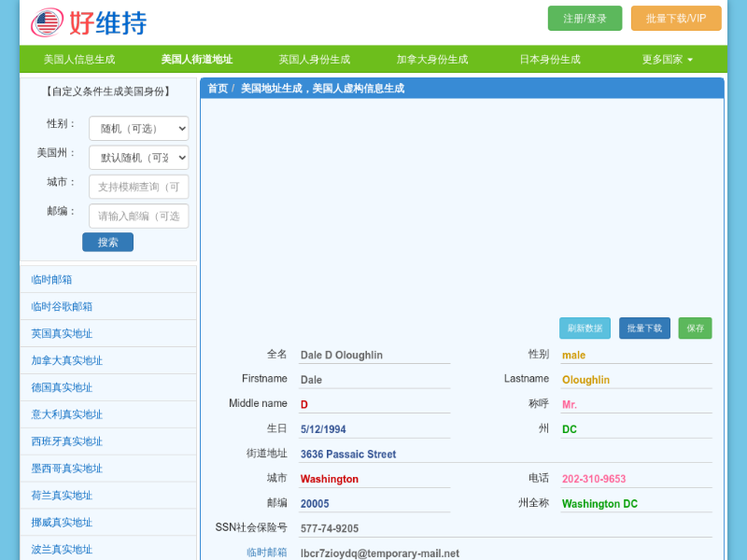Open the 美国人信息生成 menu item
This screenshot has height=560, width=747.
79,59
